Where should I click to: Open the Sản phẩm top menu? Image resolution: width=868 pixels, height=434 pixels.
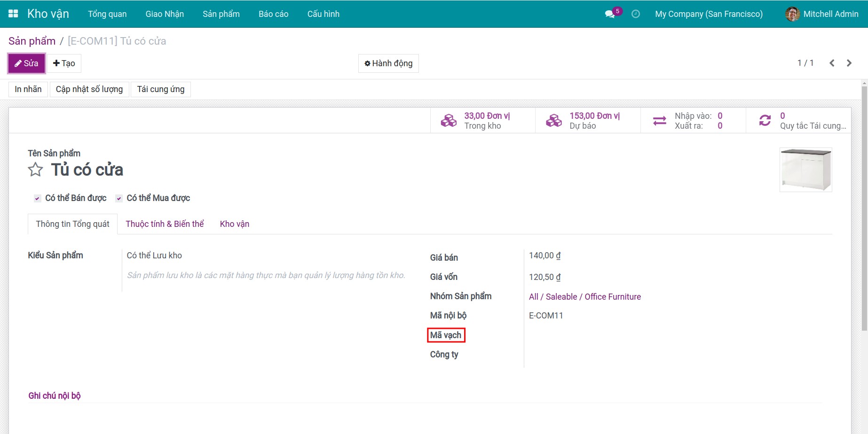(x=221, y=14)
